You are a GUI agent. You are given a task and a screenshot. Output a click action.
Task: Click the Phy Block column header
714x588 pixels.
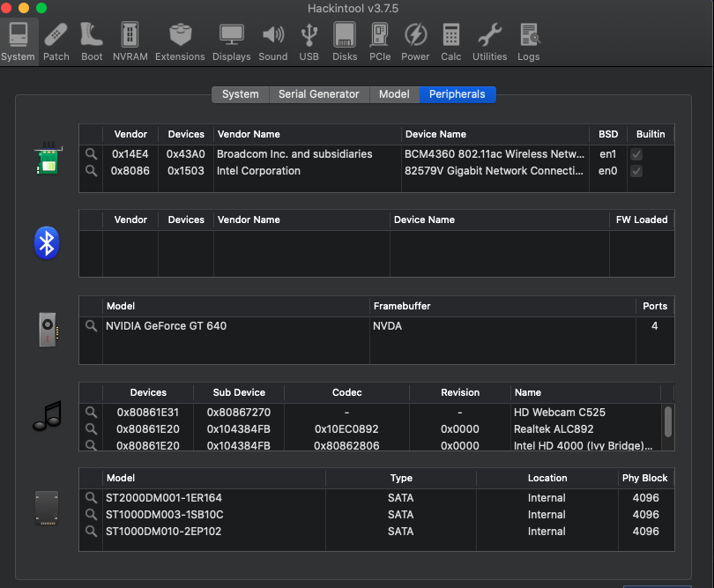click(646, 478)
